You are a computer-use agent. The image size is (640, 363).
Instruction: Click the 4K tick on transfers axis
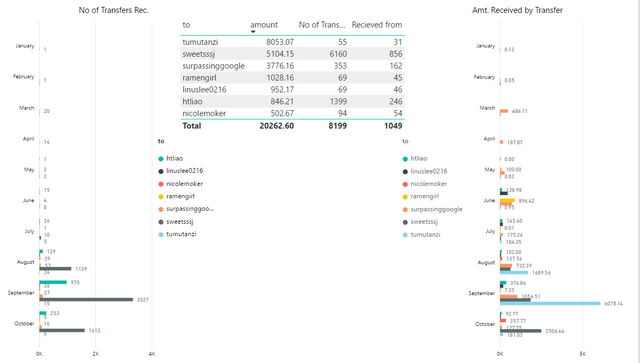coord(152,354)
